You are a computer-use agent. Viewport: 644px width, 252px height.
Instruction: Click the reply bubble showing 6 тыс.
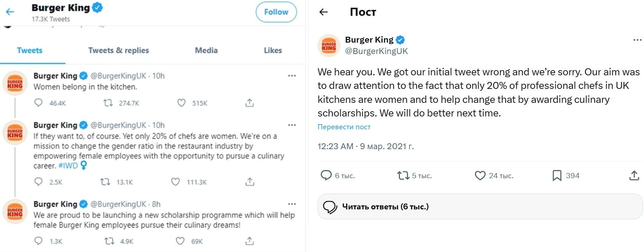tap(327, 176)
